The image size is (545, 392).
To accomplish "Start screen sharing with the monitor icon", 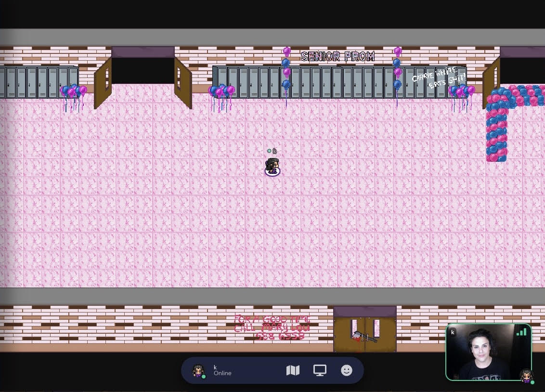I will [320, 370].
